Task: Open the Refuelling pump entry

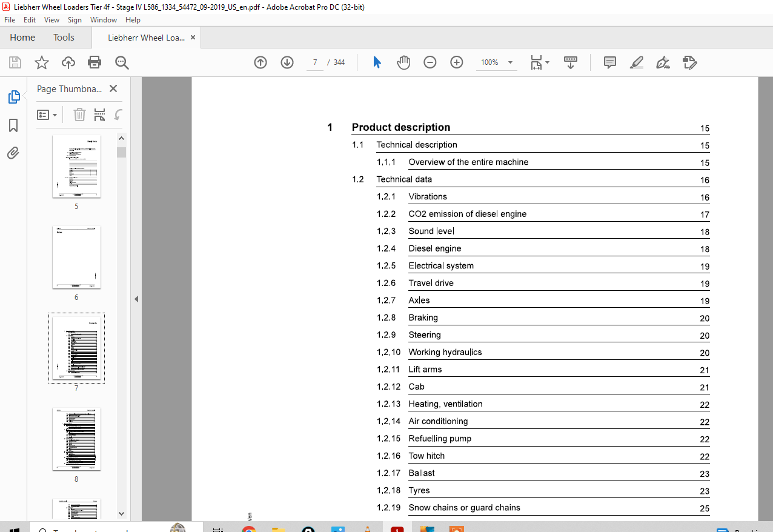Action: (440, 439)
